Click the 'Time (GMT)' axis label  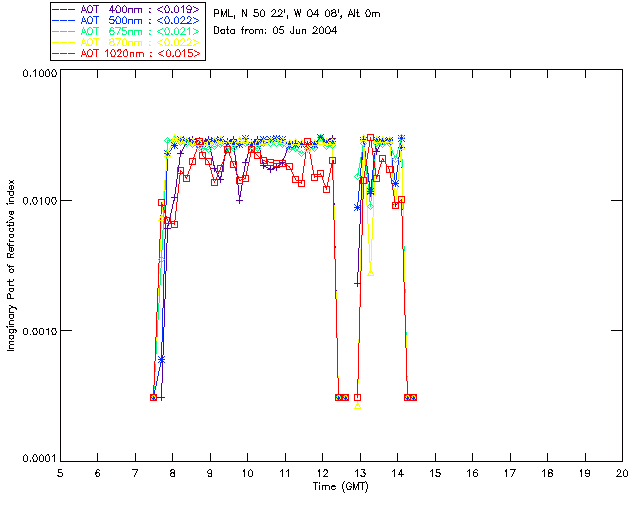click(x=341, y=487)
